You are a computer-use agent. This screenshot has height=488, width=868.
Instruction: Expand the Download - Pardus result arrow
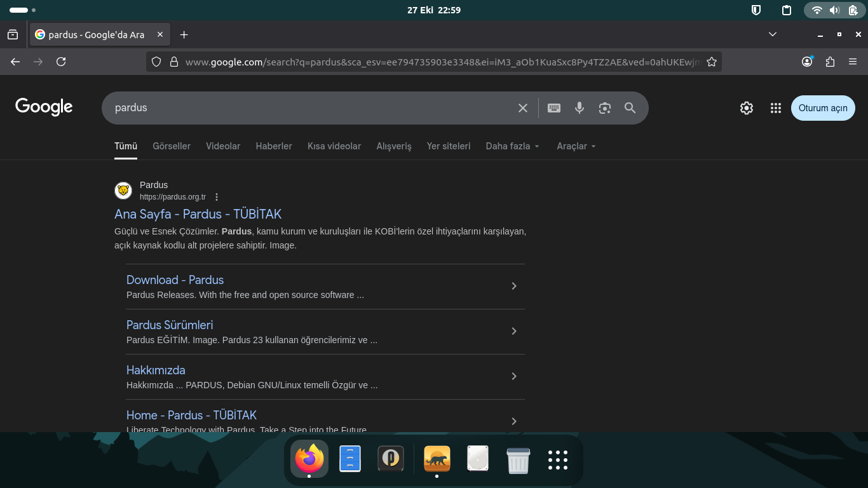click(514, 286)
